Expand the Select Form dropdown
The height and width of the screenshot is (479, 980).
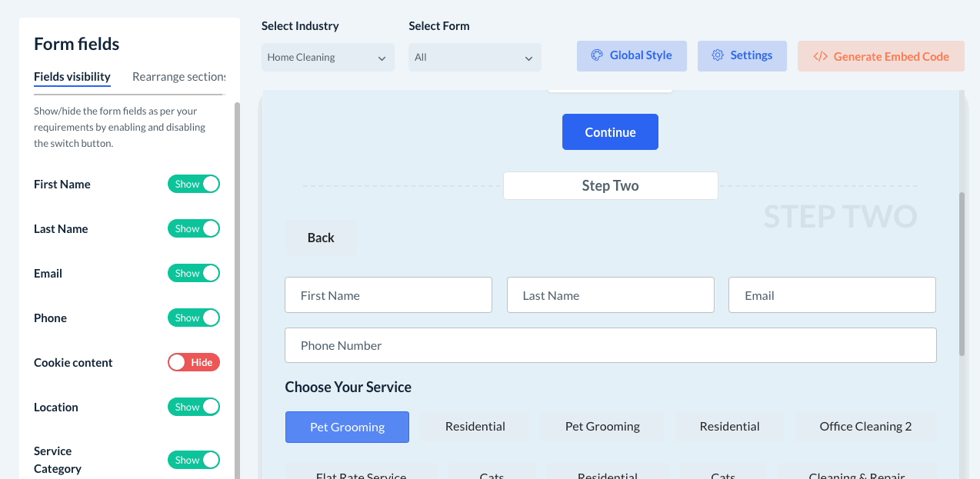[x=475, y=58]
